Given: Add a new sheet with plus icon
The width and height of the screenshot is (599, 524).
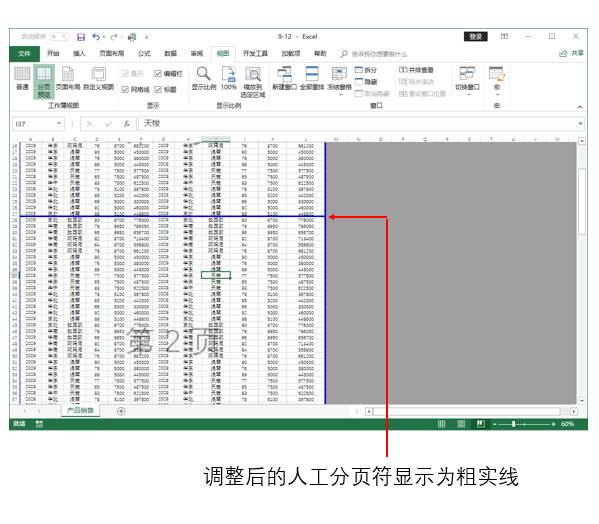Looking at the screenshot, I should coord(121,411).
